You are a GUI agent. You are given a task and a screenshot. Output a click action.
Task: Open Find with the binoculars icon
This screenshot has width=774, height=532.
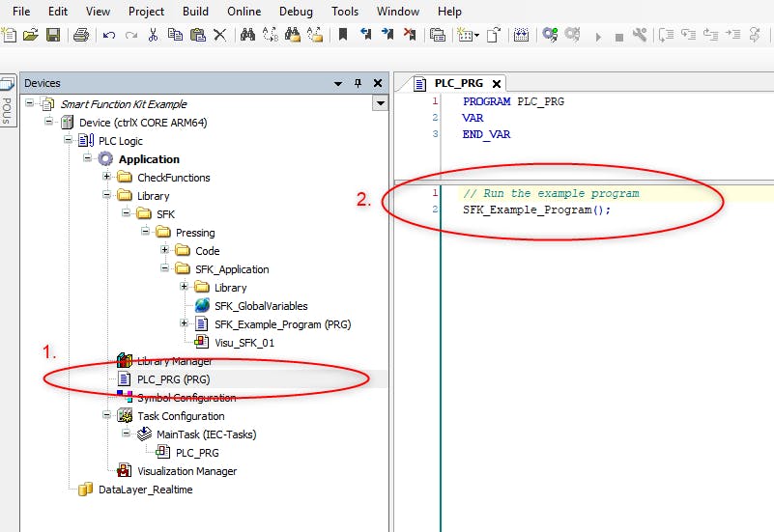tap(247, 35)
